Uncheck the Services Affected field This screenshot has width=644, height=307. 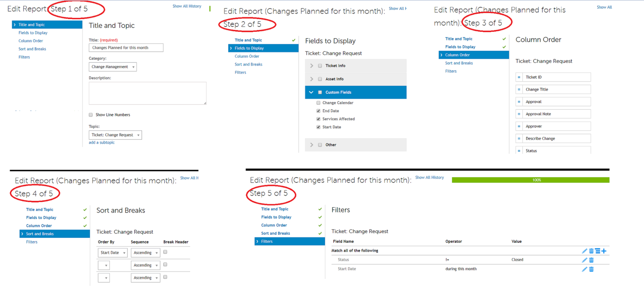click(319, 119)
